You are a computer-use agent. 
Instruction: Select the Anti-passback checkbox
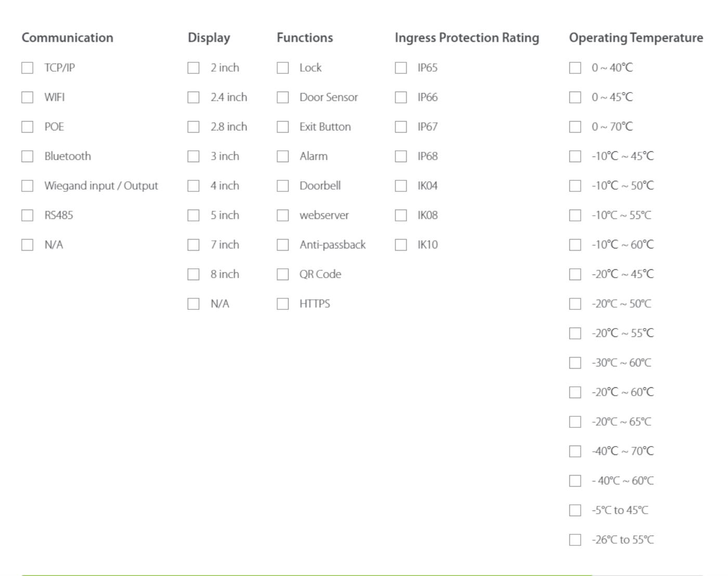(x=283, y=245)
